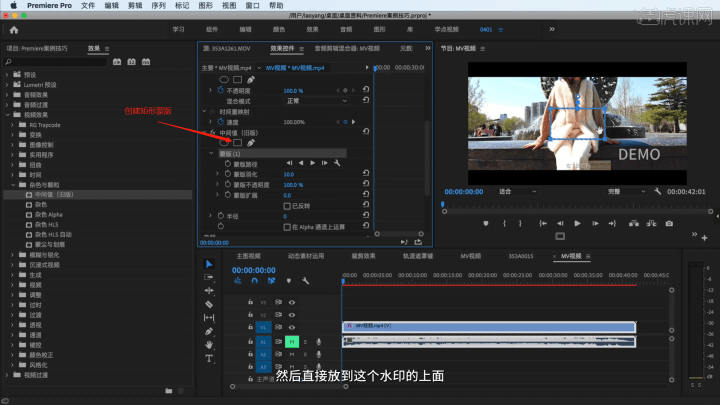Toggle animation stopwatch for 蒙版羽化
The height and width of the screenshot is (405, 720).
228,174
